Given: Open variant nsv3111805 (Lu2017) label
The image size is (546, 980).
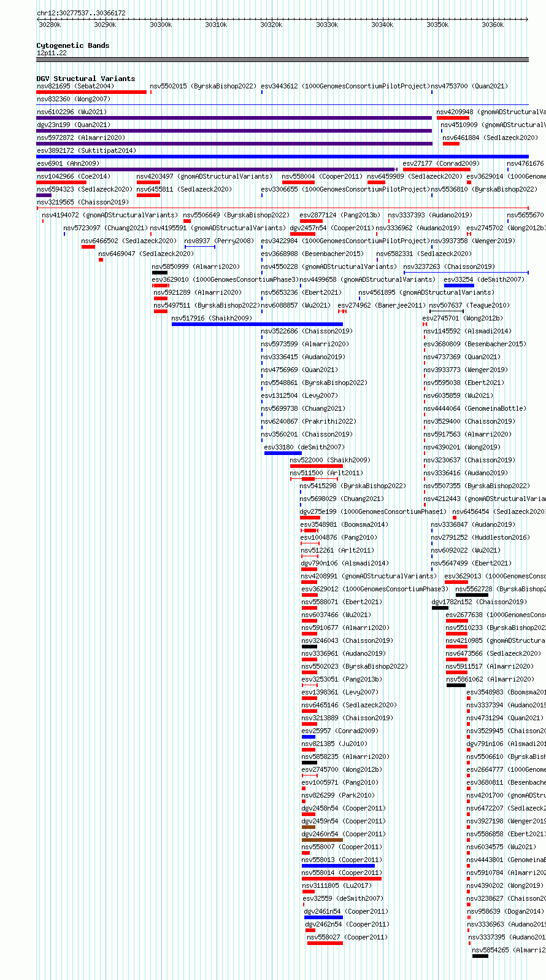Looking at the screenshot, I should [337, 886].
